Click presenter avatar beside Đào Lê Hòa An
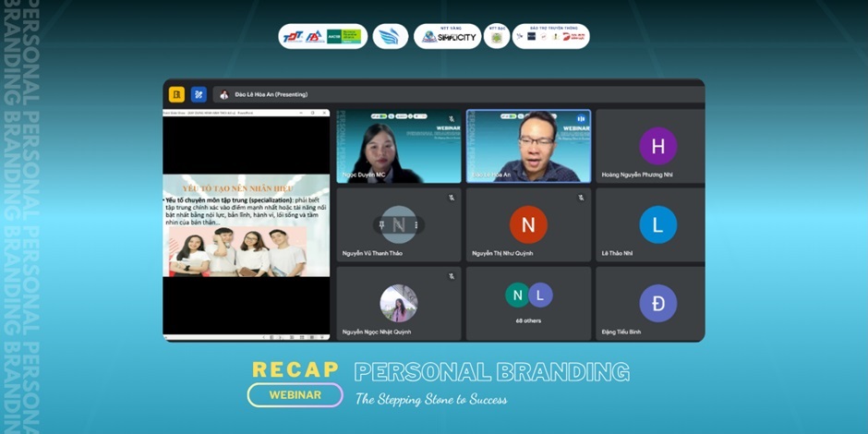Viewport: 868px width, 434px height. tap(224, 95)
